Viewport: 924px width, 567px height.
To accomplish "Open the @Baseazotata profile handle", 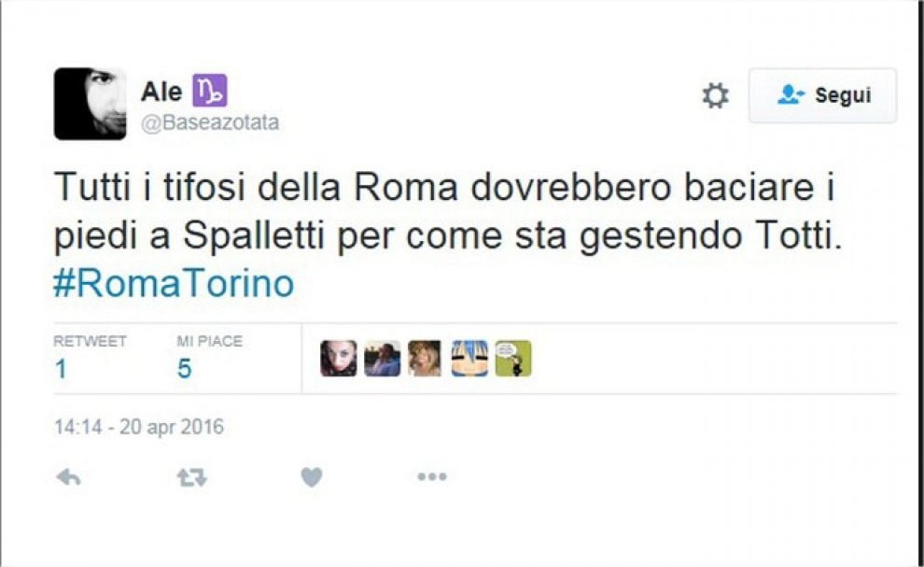I will 210,122.
